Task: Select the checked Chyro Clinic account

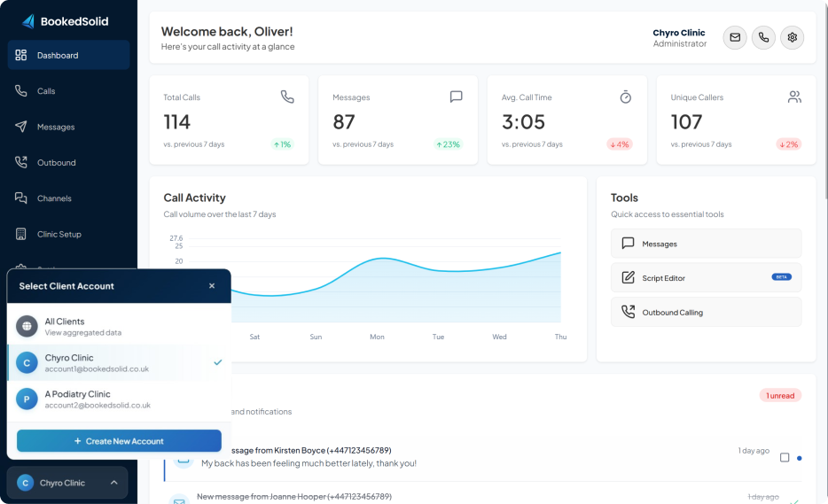Action: [119, 362]
